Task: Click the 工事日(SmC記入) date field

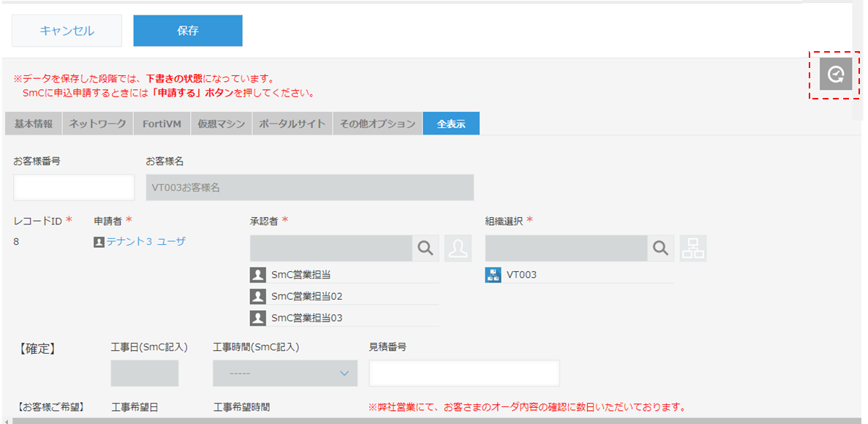Action: point(145,373)
